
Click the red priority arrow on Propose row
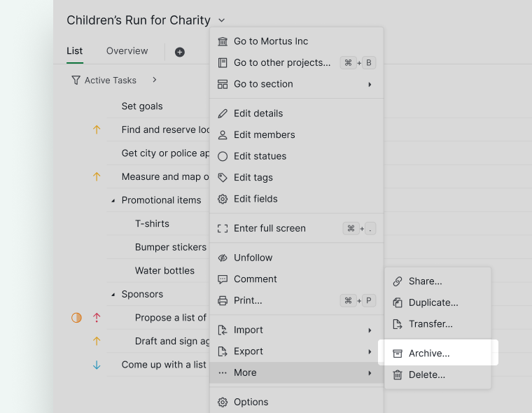[x=97, y=318]
